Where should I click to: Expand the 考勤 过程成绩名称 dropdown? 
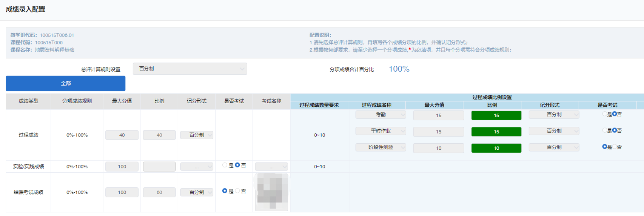[x=381, y=115]
